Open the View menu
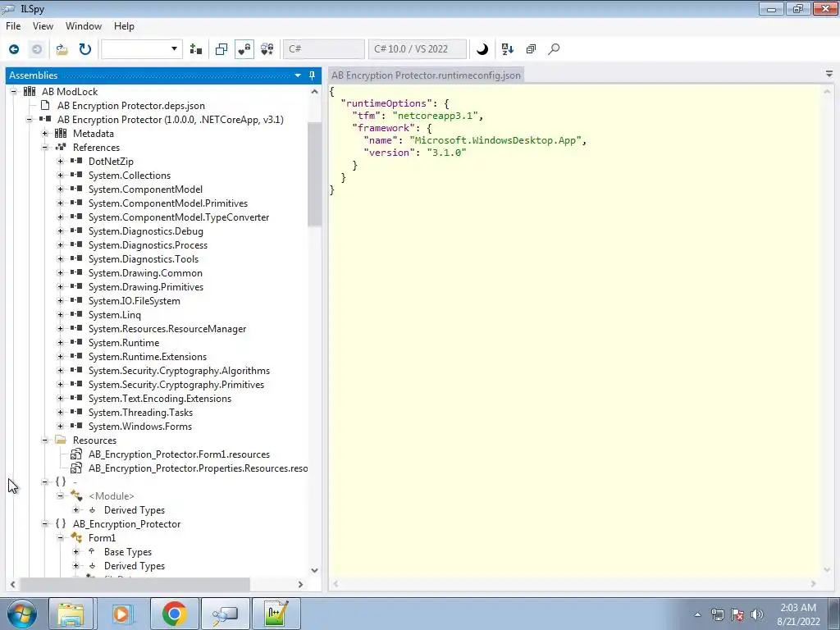The image size is (840, 630). pyautogui.click(x=43, y=26)
